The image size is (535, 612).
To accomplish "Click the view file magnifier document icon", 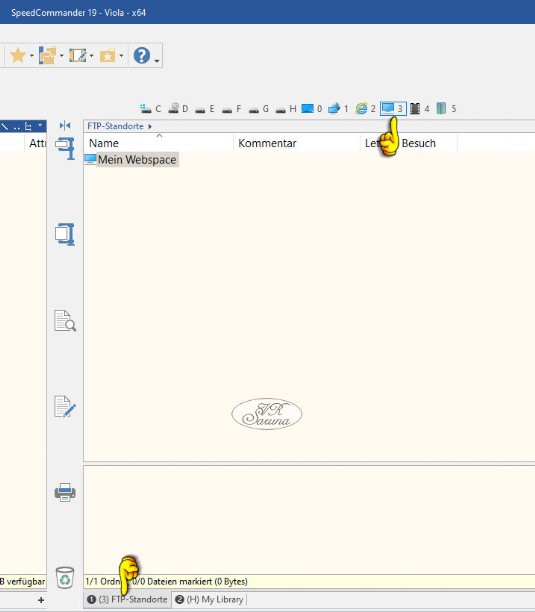I will pyautogui.click(x=65, y=321).
